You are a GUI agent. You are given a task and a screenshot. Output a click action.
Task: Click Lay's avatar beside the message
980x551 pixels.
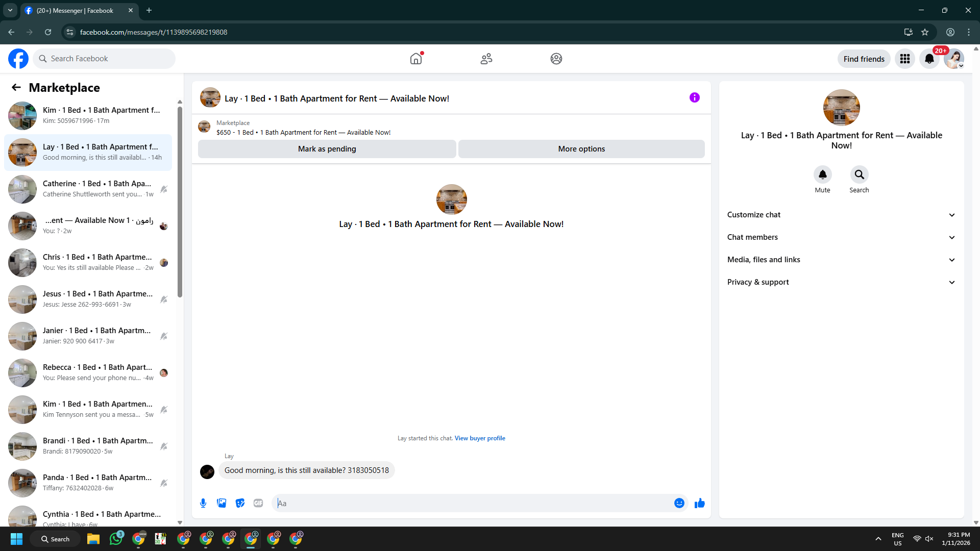207,472
